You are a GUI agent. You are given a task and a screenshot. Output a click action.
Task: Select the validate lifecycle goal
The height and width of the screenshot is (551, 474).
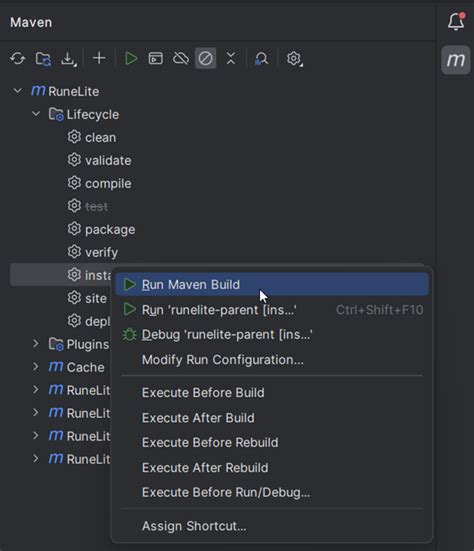click(x=108, y=160)
